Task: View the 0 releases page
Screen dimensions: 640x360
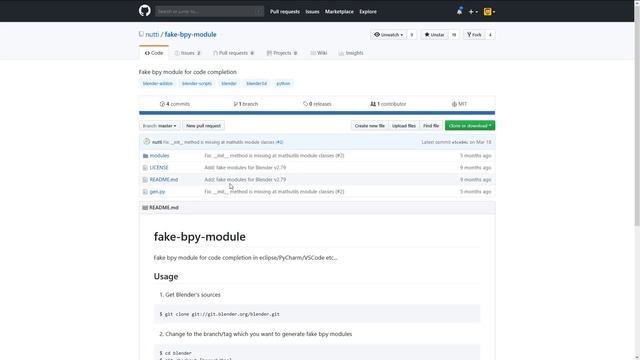Action: tap(317, 104)
